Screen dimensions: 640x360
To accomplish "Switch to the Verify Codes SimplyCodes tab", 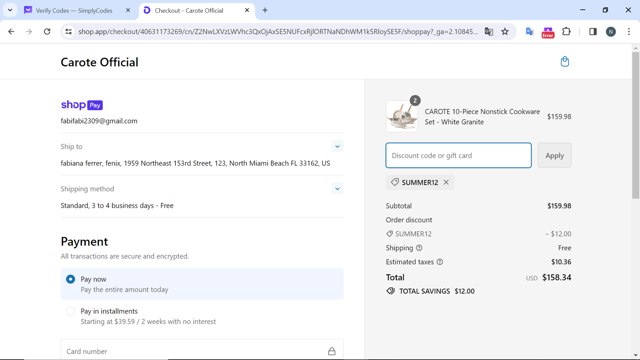I will pos(78,10).
